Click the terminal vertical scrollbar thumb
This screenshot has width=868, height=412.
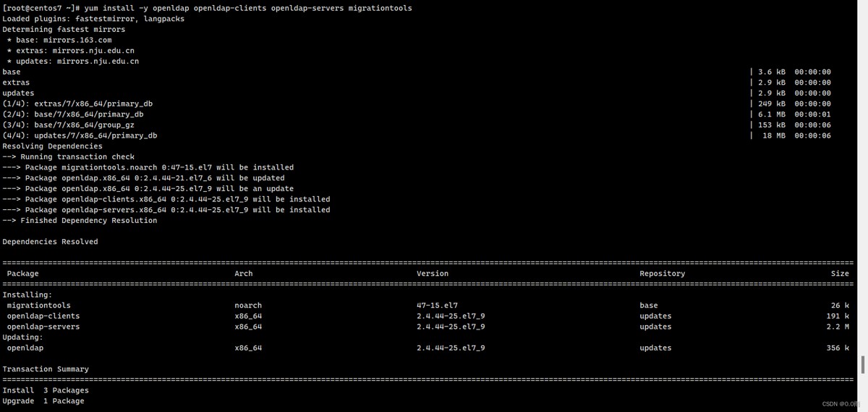tap(862, 365)
